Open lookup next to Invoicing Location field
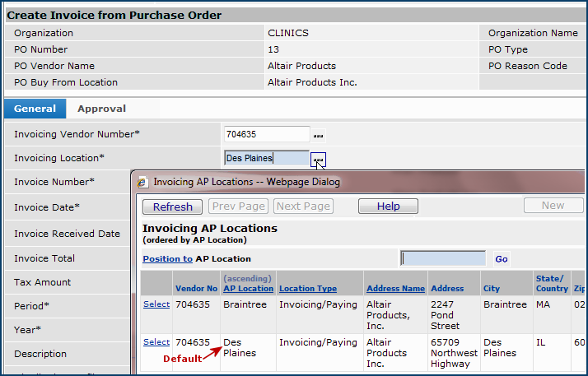Image resolution: width=588 pixels, height=376 pixels. click(x=318, y=158)
